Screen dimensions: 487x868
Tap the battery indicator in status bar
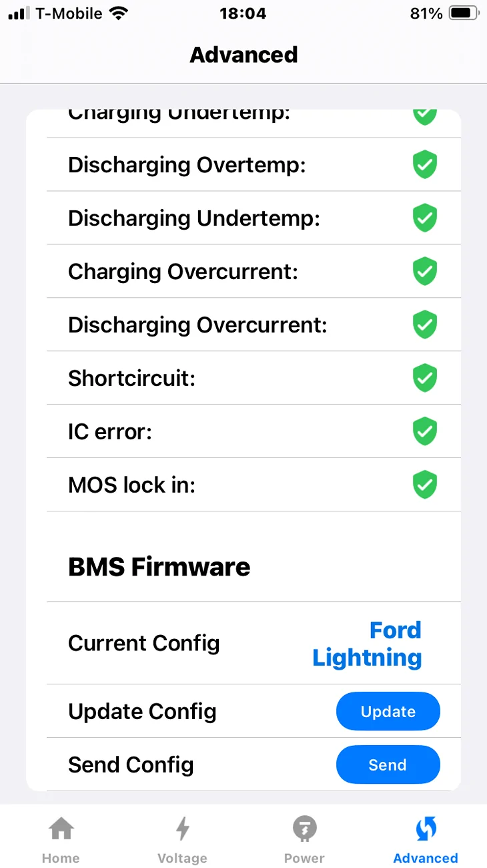pos(464,13)
